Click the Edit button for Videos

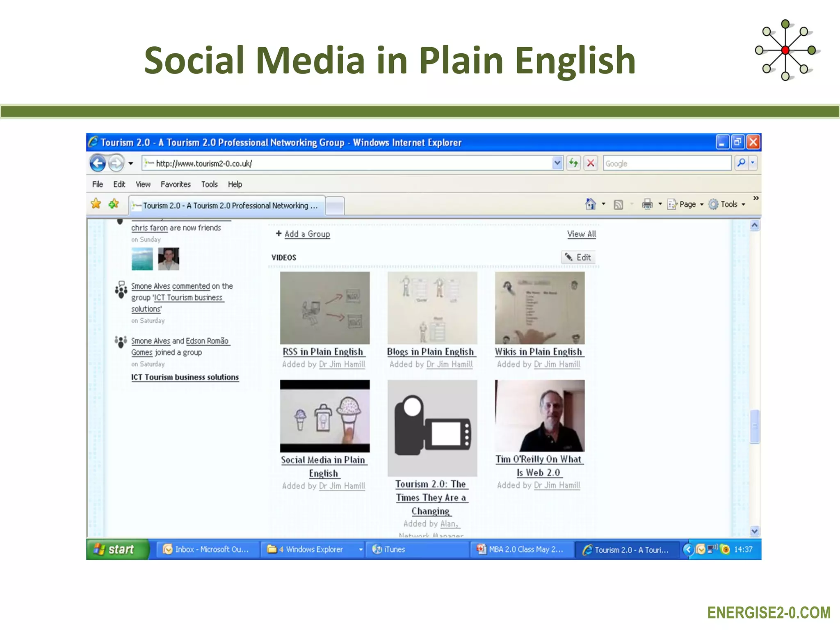point(578,257)
